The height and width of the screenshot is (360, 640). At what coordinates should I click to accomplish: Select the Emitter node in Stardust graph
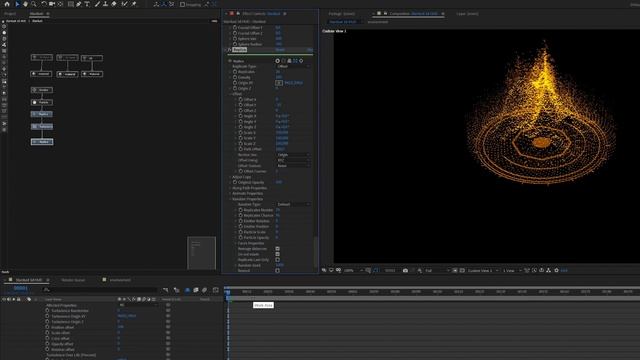pyautogui.click(x=42, y=90)
